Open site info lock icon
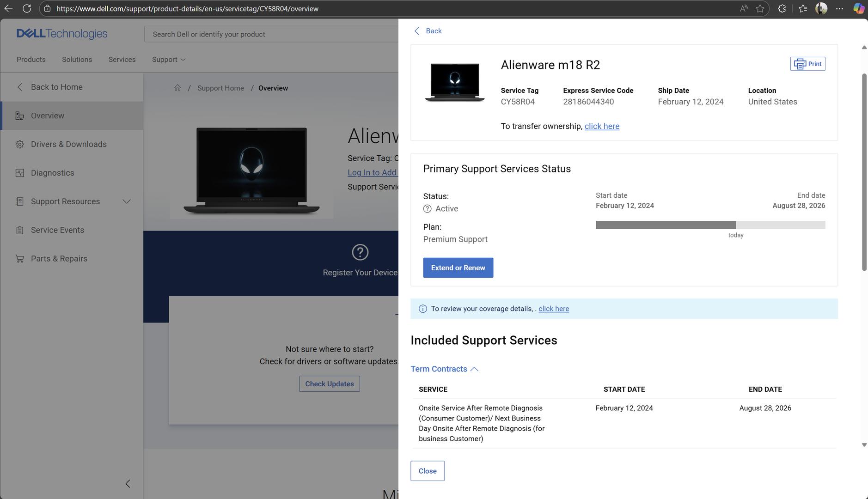This screenshot has width=868, height=499. pos(47,8)
